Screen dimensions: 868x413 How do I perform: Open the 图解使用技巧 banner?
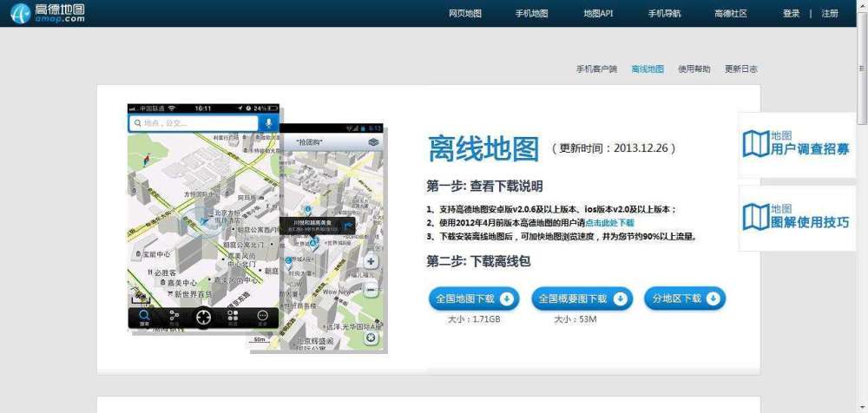click(x=797, y=218)
